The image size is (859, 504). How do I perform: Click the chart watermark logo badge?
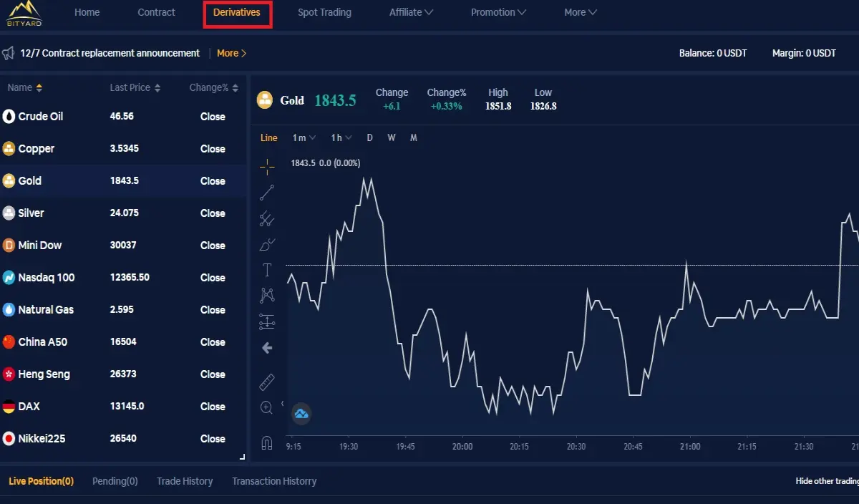click(x=301, y=413)
